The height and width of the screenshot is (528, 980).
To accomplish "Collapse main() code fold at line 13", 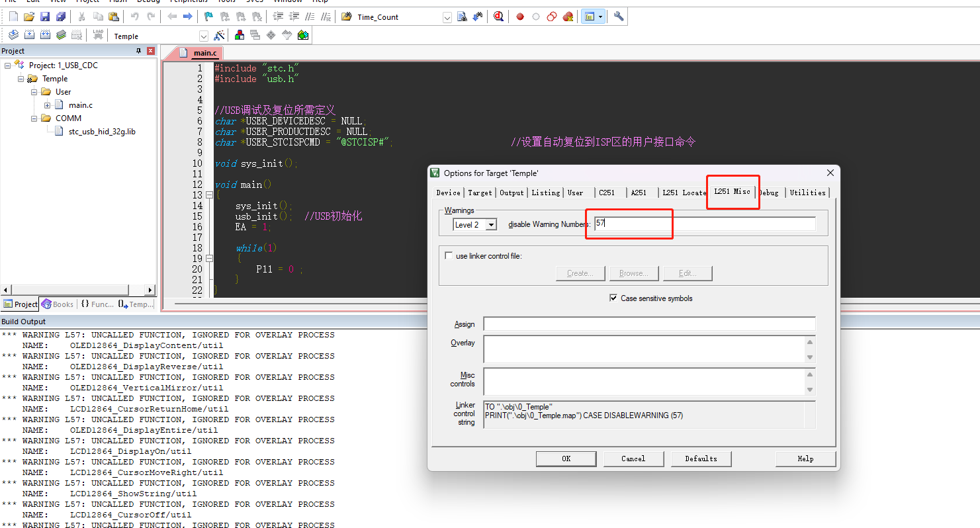I will click(x=209, y=195).
